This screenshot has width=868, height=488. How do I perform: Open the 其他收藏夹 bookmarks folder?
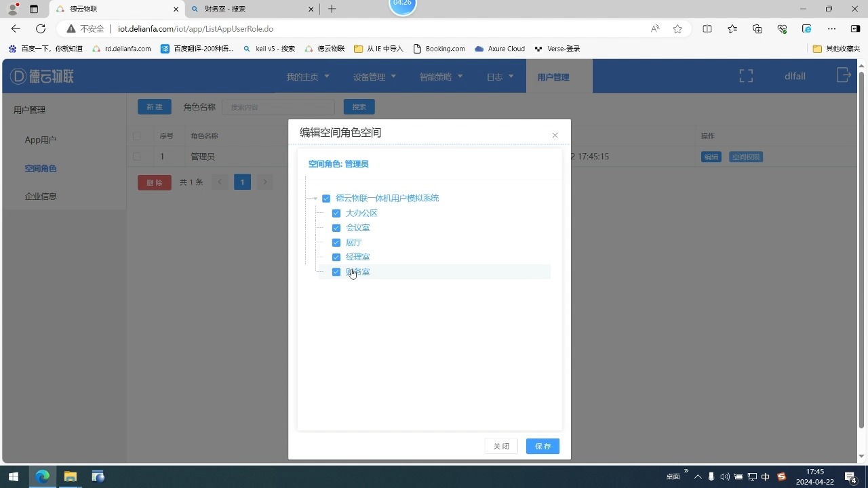[x=836, y=49]
